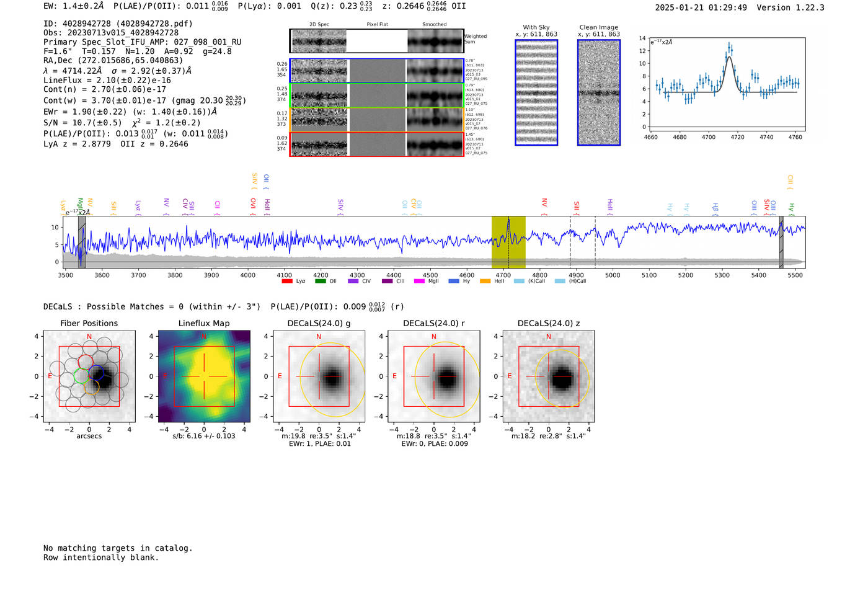Viewport: 868px width, 591px height.
Task: Open the DECaLS(24.0) g image
Action: (x=319, y=376)
